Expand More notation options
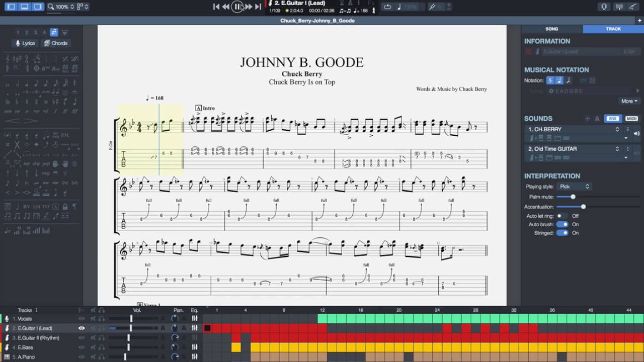Image resolution: width=644 pixels, height=362 pixels. pos(629,101)
